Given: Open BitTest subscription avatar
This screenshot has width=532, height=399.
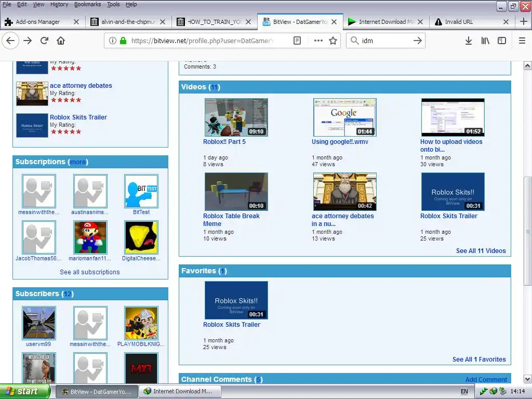Looking at the screenshot, I should coord(141,191).
